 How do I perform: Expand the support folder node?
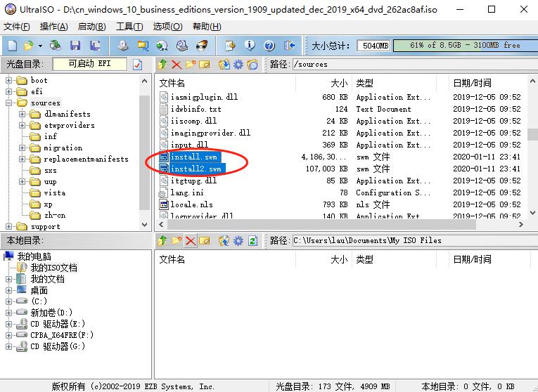click(x=8, y=227)
